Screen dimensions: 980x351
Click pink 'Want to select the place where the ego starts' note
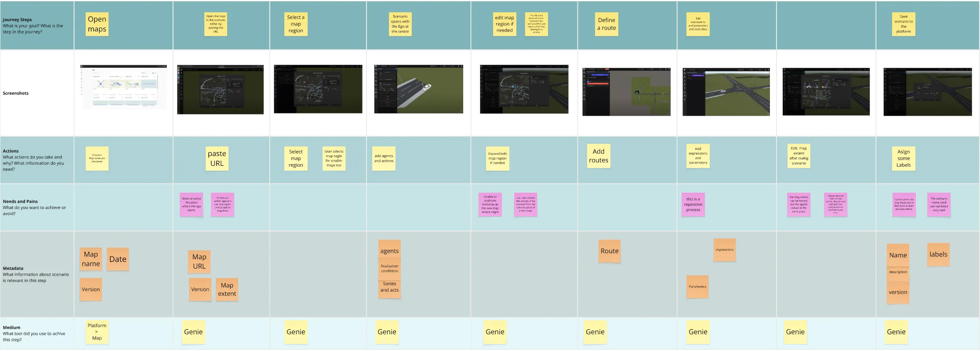(191, 205)
